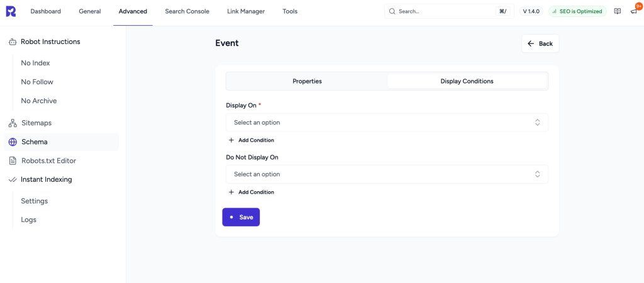Viewport: 644px width, 283px height.
Task: Click the Back button
Action: tap(540, 43)
